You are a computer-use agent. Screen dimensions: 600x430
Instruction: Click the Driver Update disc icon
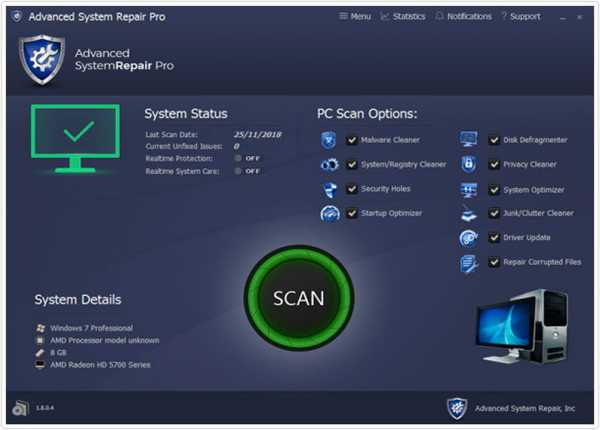(468, 238)
